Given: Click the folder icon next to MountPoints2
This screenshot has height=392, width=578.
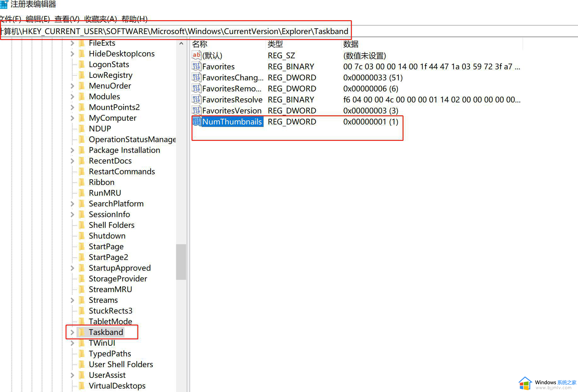Looking at the screenshot, I should point(82,107).
